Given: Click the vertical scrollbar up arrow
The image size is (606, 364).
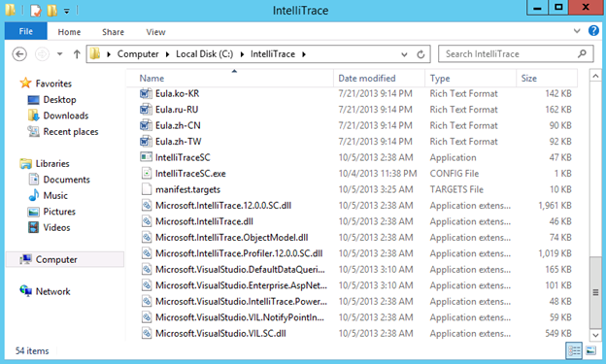Looking at the screenshot, I should pyautogui.click(x=595, y=76).
